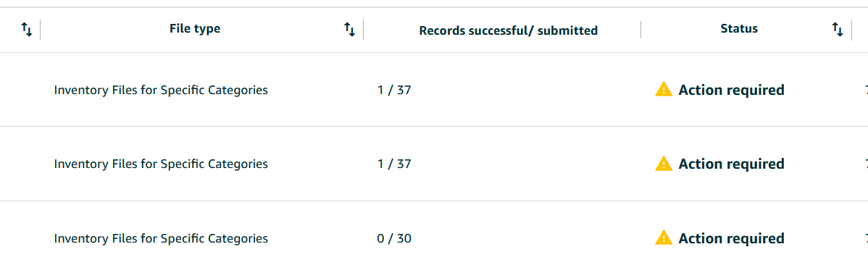Click the 0 / 30 records value

394,239
